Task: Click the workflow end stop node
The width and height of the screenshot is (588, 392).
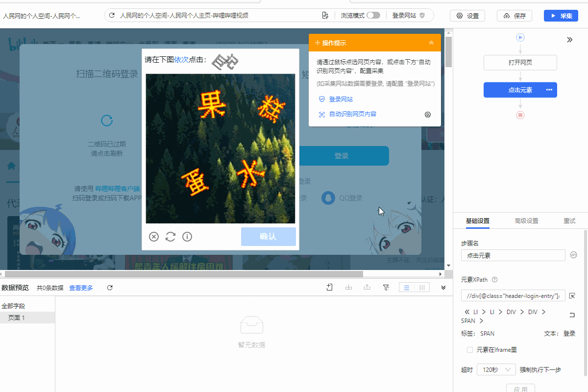Action: pyautogui.click(x=520, y=115)
